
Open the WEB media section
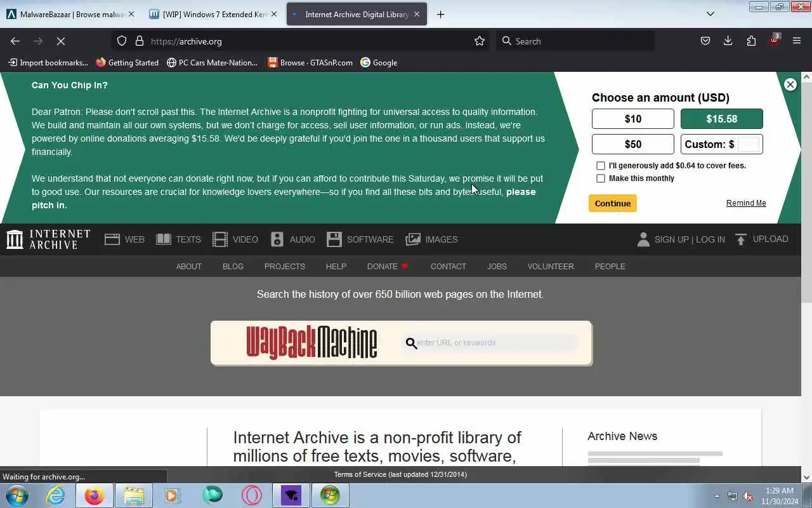point(125,239)
